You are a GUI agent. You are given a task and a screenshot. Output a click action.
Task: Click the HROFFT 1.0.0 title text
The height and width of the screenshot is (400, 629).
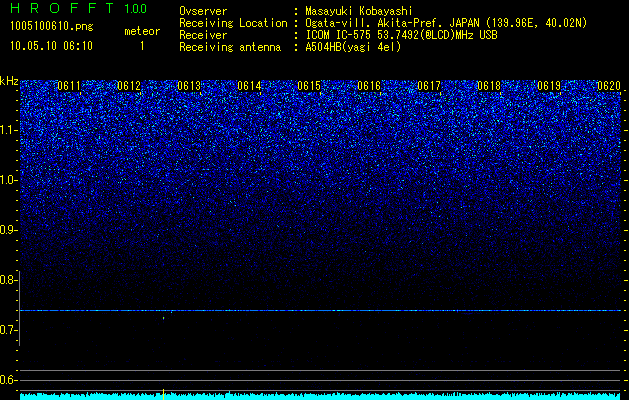tap(79, 8)
